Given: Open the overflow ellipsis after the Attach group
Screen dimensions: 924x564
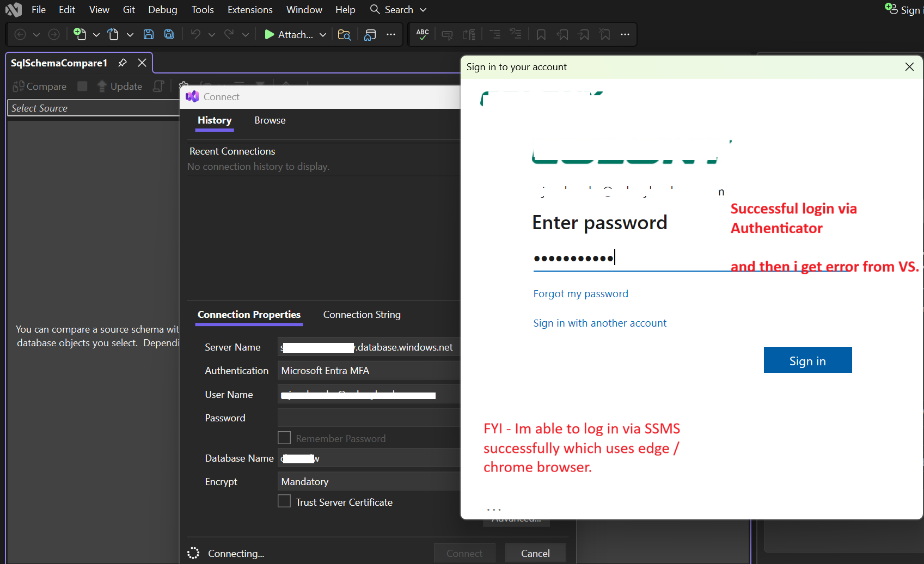Looking at the screenshot, I should [x=391, y=34].
